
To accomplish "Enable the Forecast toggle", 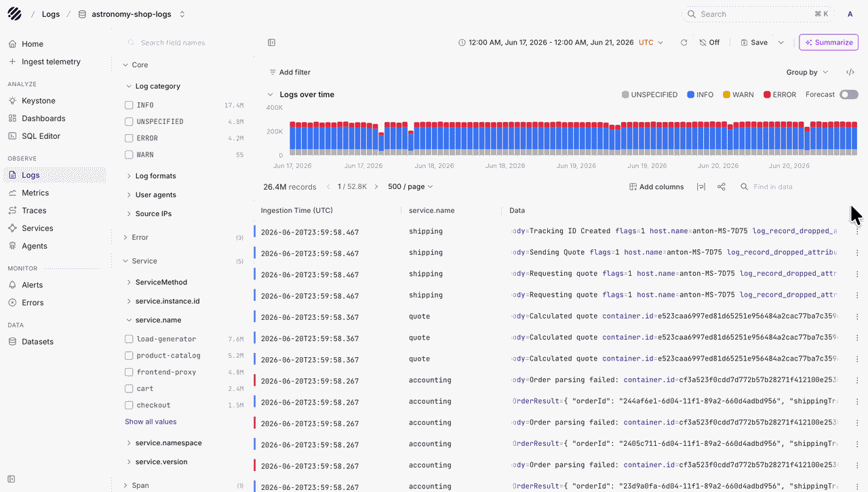I will pos(849,95).
